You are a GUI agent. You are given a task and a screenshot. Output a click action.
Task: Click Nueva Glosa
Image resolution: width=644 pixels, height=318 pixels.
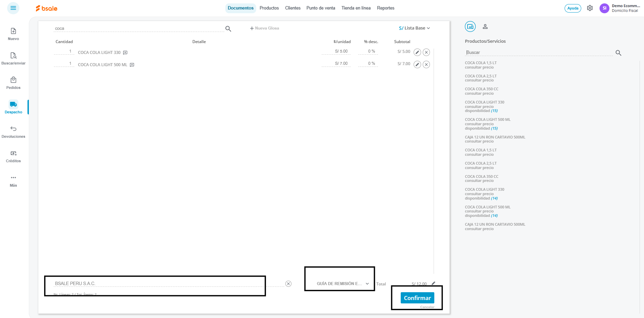tap(265, 28)
